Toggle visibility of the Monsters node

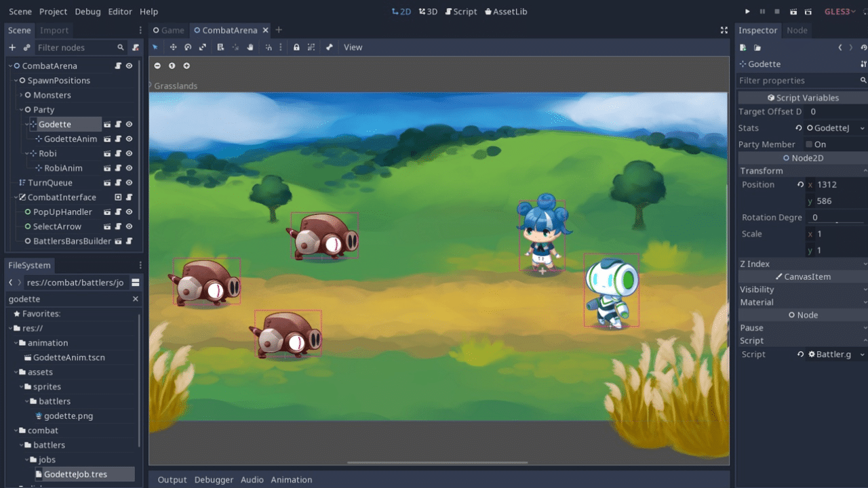point(130,95)
